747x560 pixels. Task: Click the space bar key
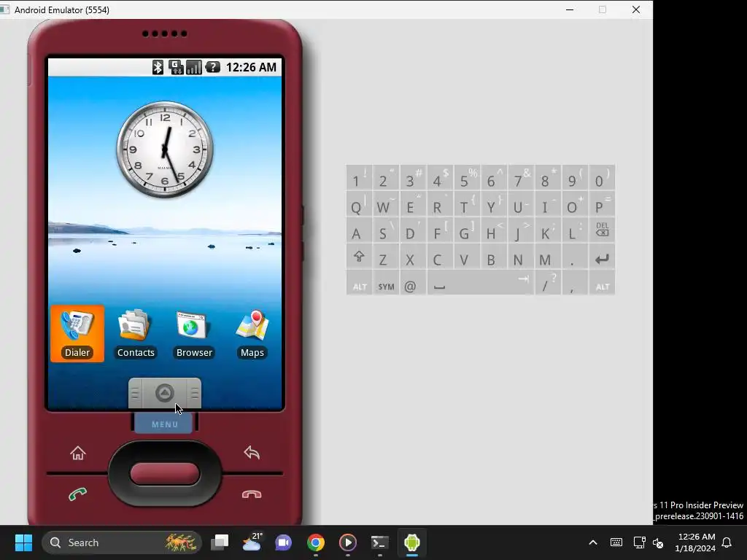480,283
